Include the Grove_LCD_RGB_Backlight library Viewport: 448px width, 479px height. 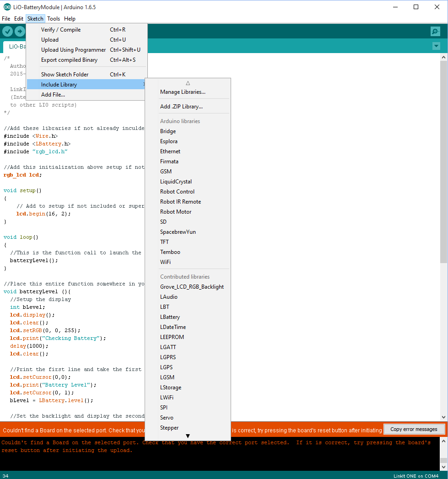(188, 287)
